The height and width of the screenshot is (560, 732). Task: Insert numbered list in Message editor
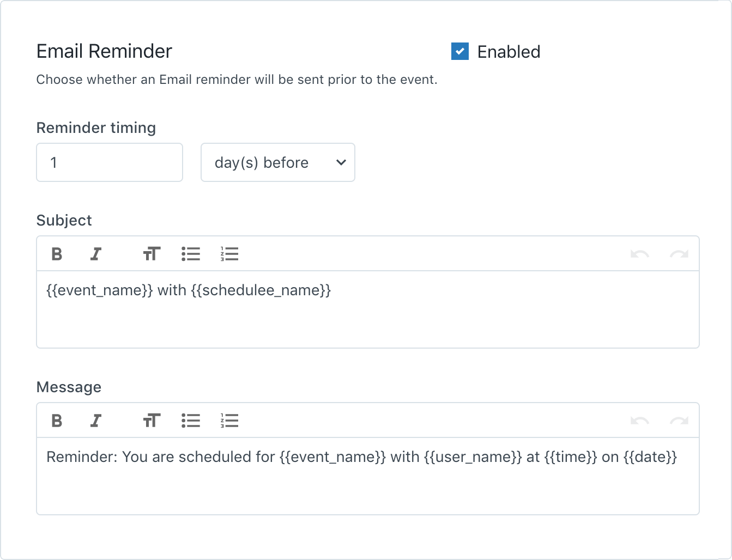coord(229,421)
